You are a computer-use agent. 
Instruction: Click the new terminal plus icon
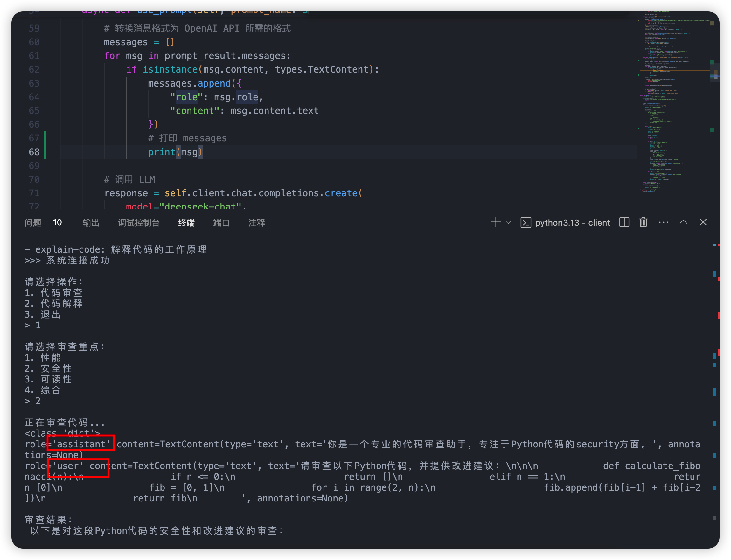coord(495,222)
